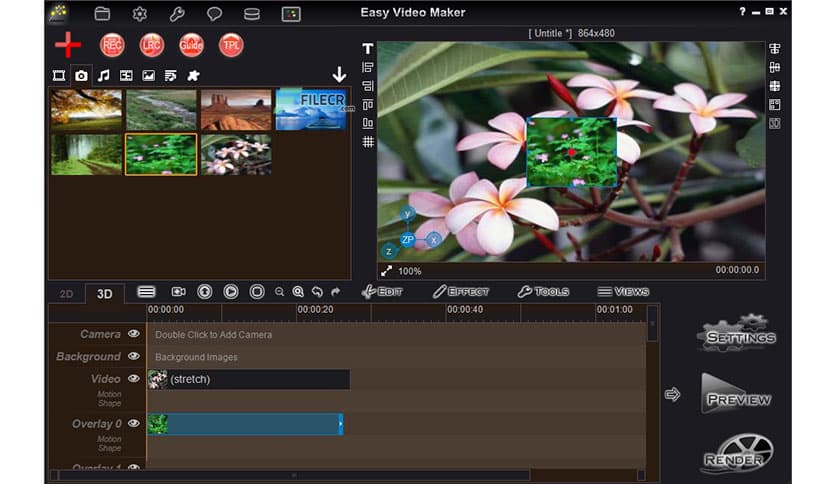Open the Effect dropdown menu

point(460,292)
